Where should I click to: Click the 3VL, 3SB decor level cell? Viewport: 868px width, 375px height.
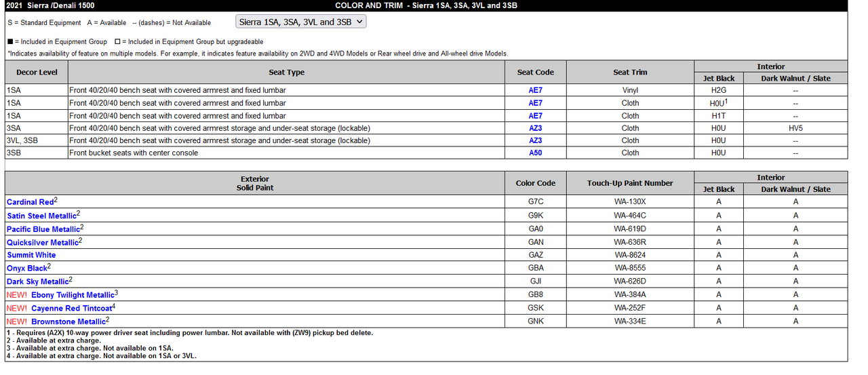pos(37,140)
